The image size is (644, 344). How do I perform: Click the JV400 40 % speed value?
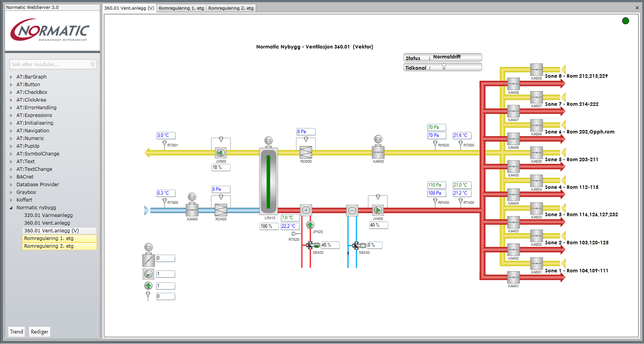pyautogui.click(x=378, y=225)
